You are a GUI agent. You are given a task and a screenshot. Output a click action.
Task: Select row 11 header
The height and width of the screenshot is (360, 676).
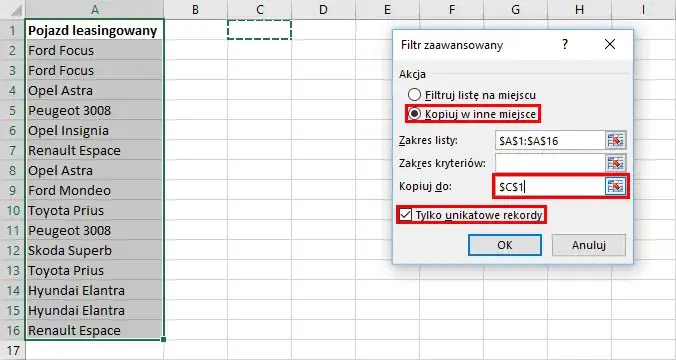pos(13,231)
